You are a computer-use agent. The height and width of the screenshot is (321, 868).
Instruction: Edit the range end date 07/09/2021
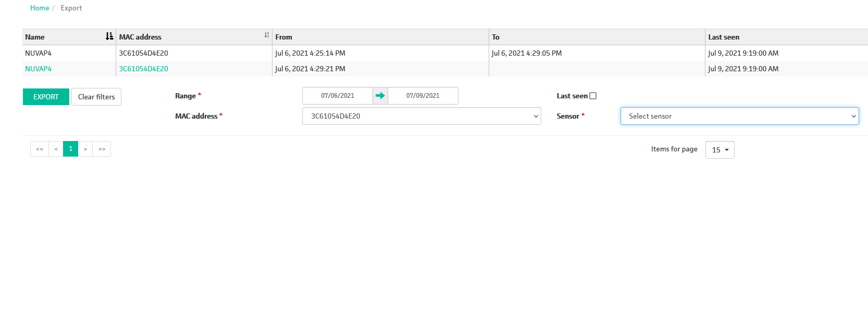[x=423, y=96]
